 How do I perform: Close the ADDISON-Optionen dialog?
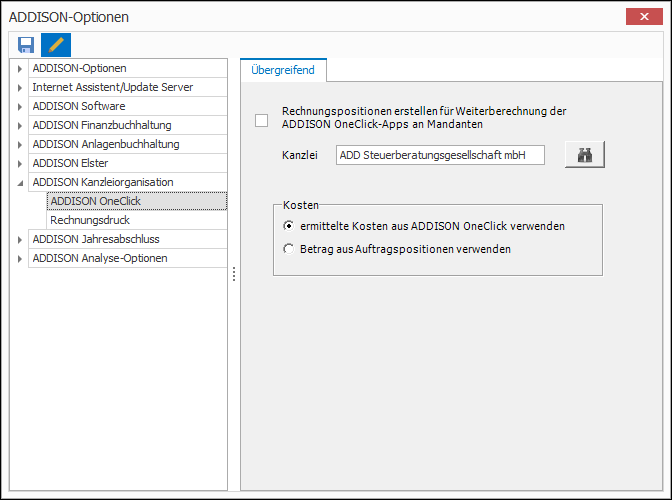(644, 16)
